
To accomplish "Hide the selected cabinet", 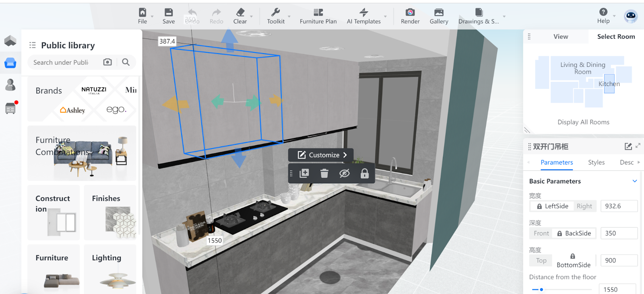I will [344, 173].
